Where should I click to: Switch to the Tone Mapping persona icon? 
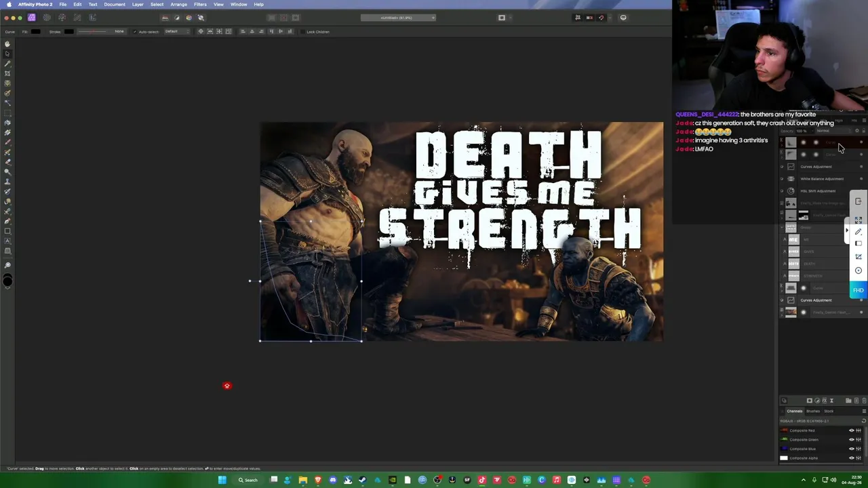(x=77, y=18)
